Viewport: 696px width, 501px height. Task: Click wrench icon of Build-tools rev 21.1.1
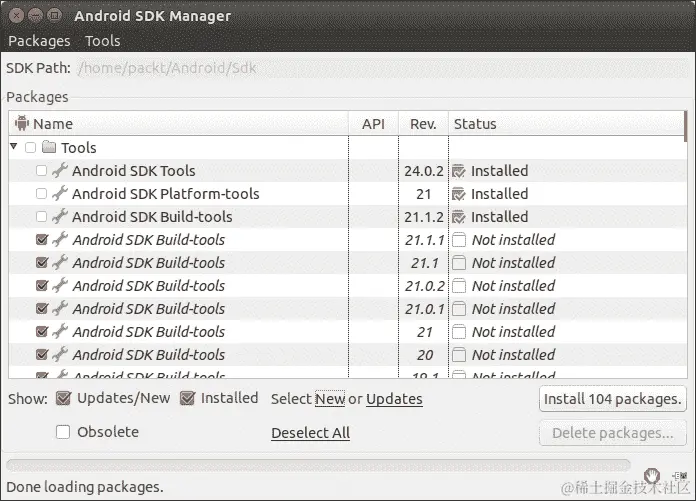pyautogui.click(x=60, y=240)
